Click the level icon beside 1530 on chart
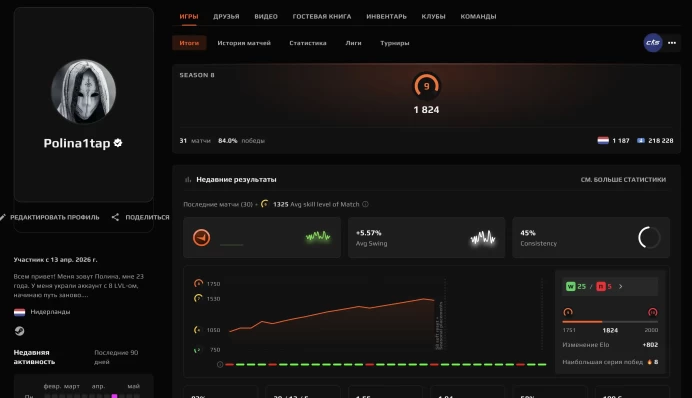Viewport: 692px width, 398px height. click(x=198, y=299)
